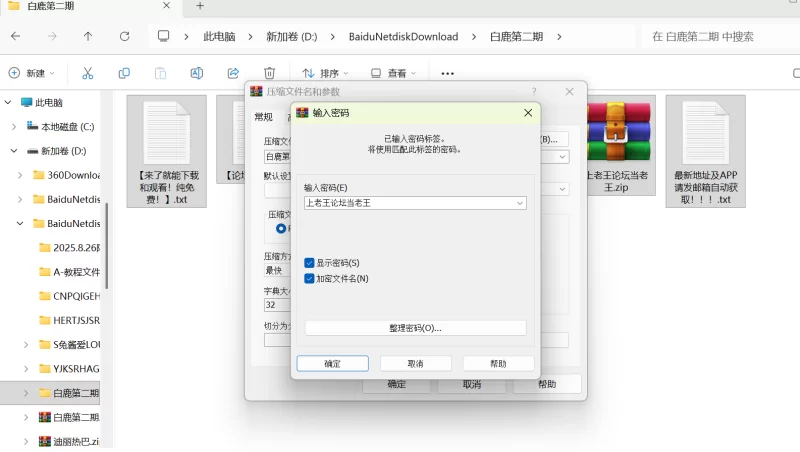
Task: Open the three-dot See more menu
Action: [x=447, y=73]
